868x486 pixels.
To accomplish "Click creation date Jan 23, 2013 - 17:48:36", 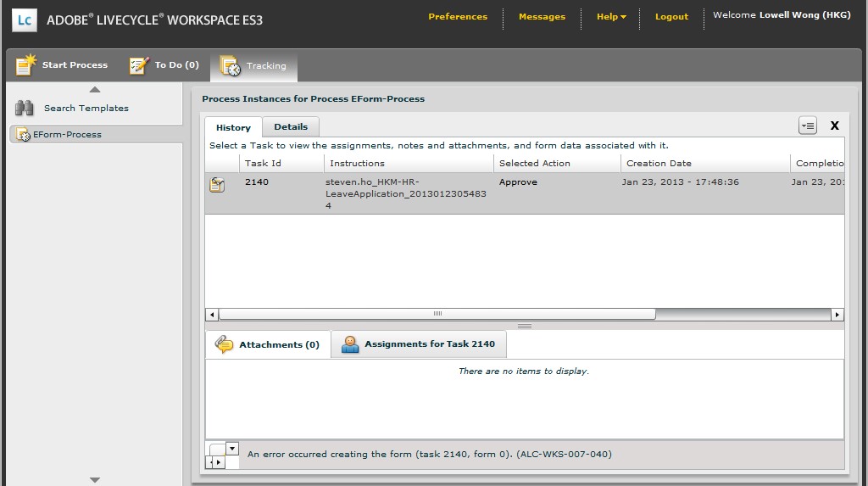I will click(681, 182).
